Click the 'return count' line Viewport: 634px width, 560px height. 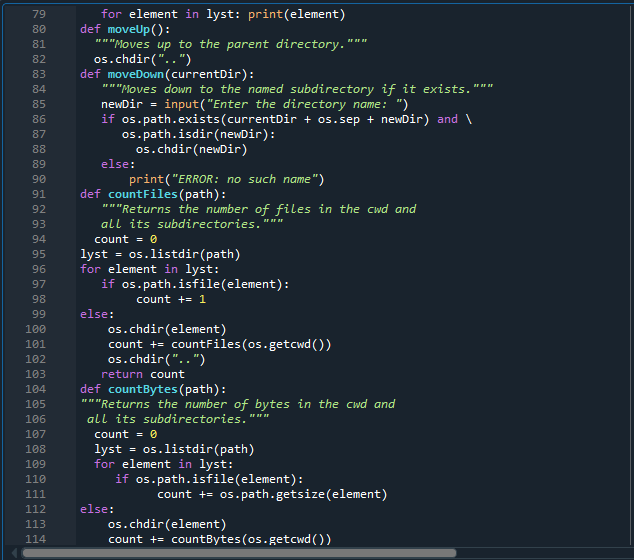click(x=143, y=374)
